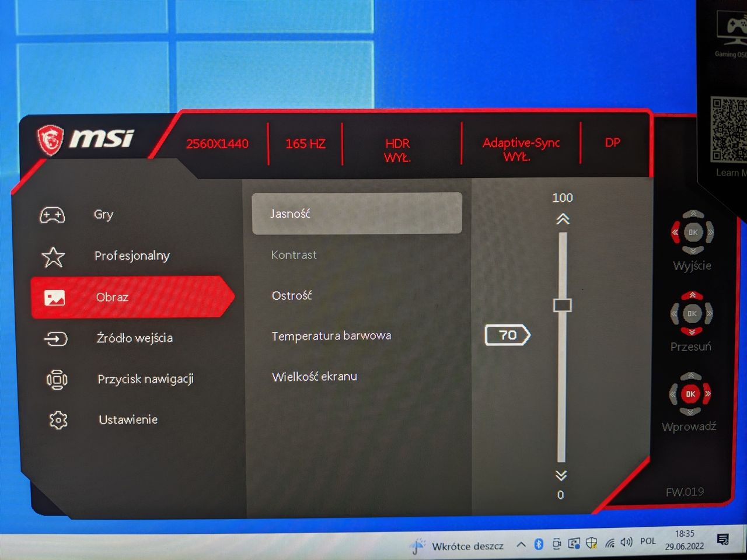
Task: Click the DP input status
Action: pos(613,142)
